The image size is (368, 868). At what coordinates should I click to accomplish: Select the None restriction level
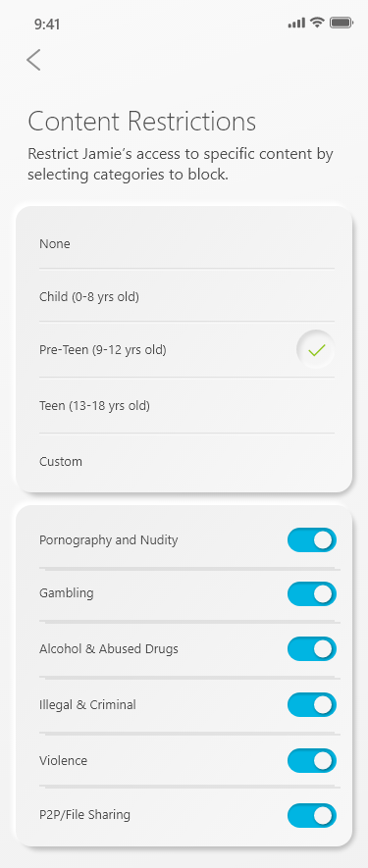pos(186,243)
